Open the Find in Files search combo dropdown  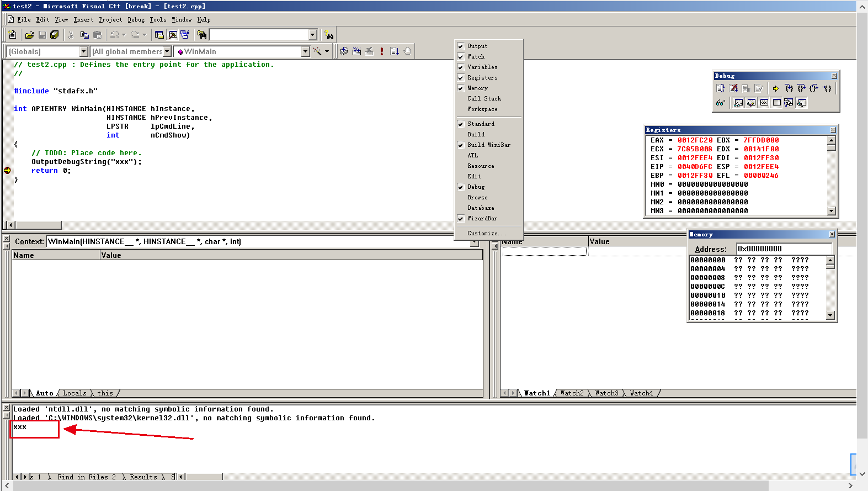313,35
